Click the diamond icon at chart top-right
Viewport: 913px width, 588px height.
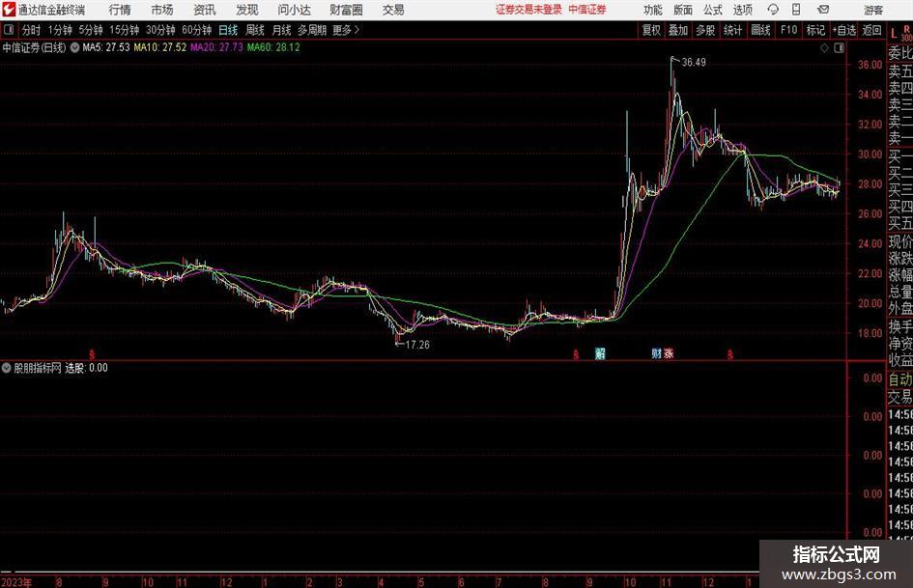(824, 48)
